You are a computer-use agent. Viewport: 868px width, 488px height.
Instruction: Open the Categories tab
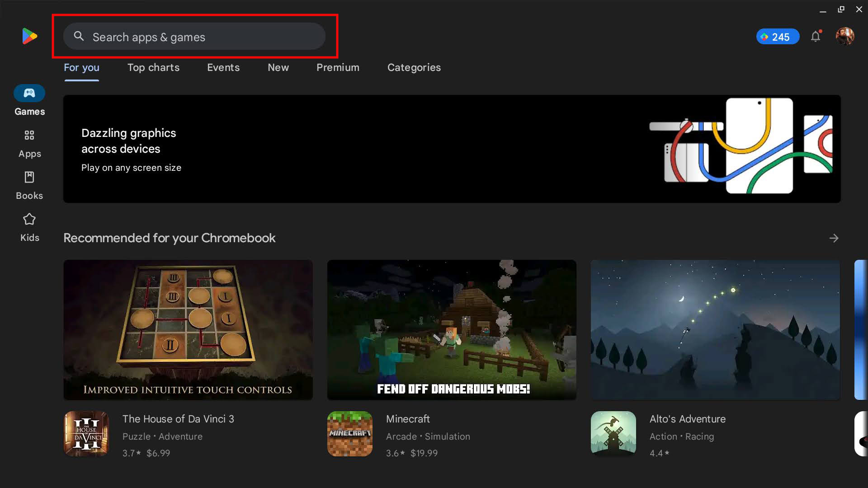point(414,67)
